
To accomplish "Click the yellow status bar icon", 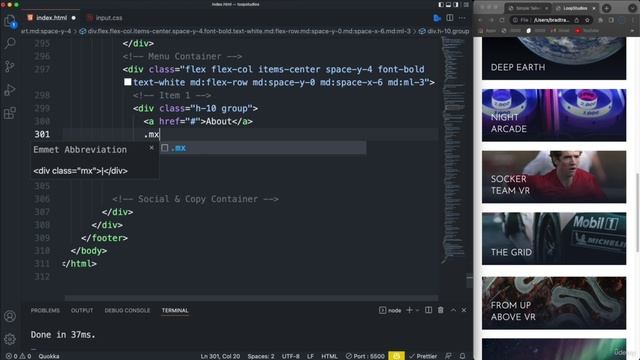I will 396,356.
